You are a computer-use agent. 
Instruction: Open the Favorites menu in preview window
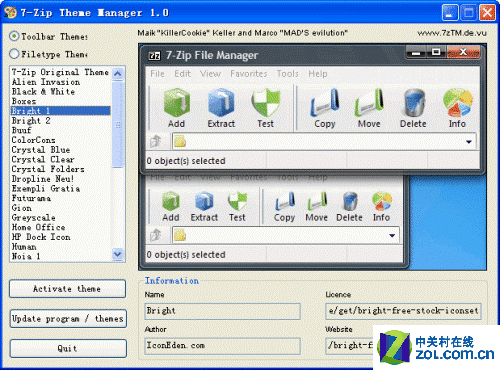click(249, 74)
